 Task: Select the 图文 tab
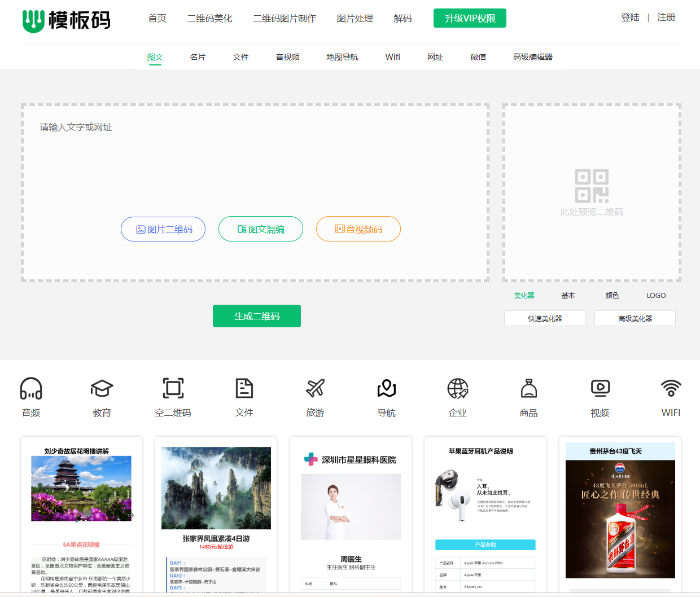click(x=155, y=57)
